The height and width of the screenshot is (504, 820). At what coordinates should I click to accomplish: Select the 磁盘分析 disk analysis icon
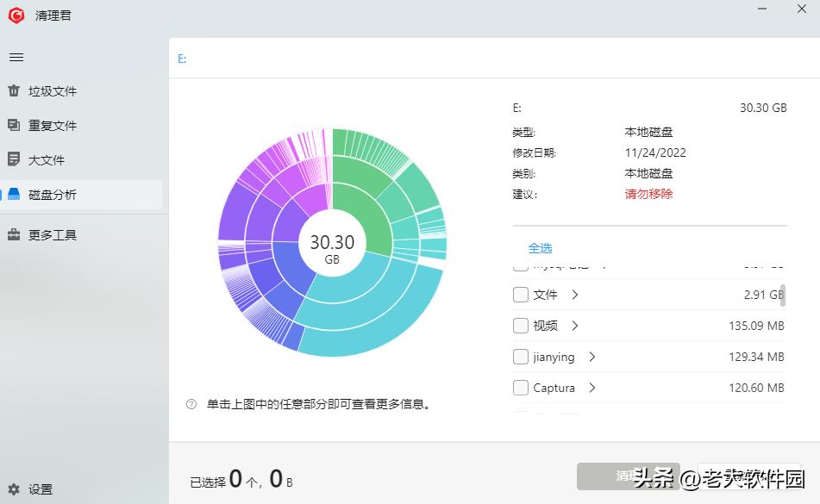[x=12, y=194]
